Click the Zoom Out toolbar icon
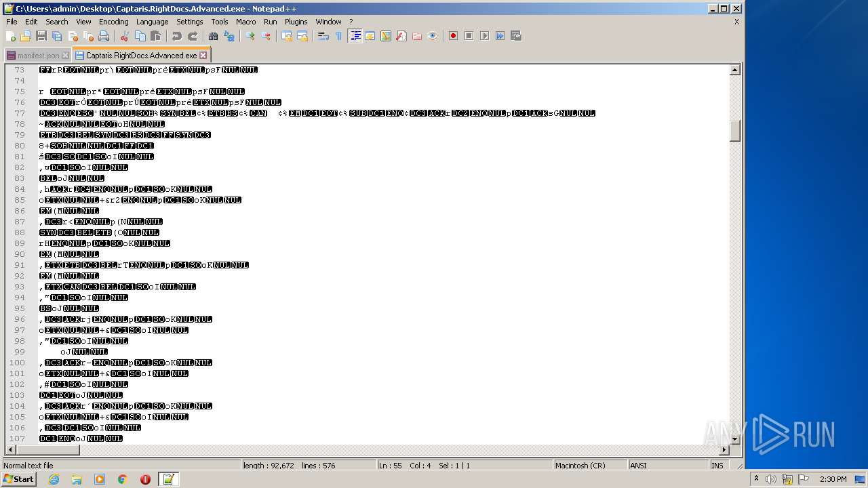This screenshot has width=868, height=488. tap(265, 36)
